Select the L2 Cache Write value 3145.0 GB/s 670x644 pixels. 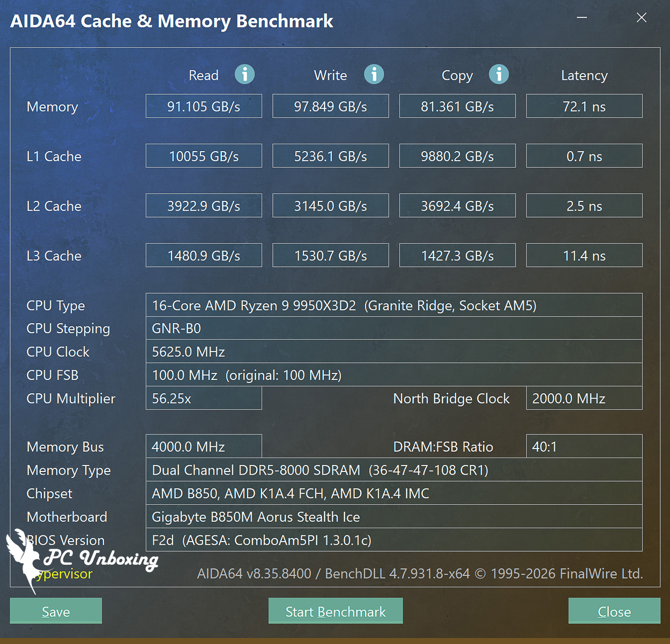(331, 206)
